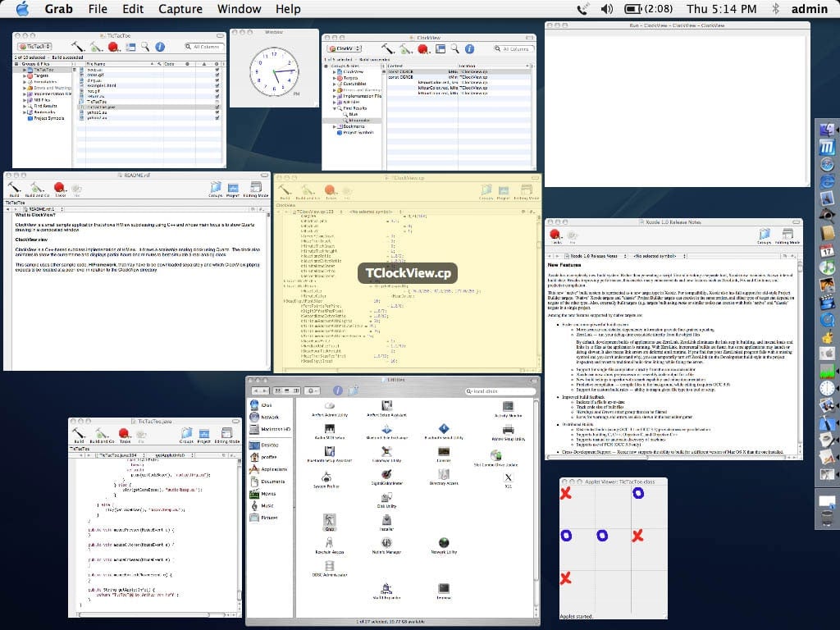Expand Bookmarks group in ClockView project window

(x=335, y=127)
